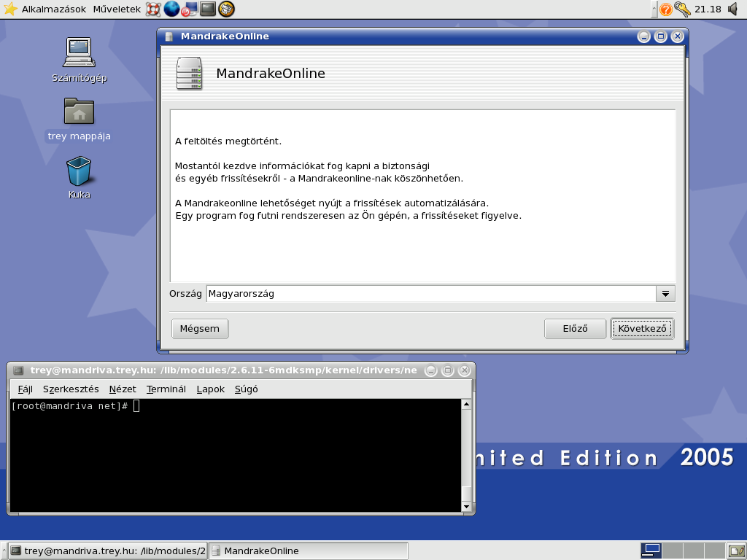Click the Magyarország country field
This screenshot has height=560, width=747.
click(x=431, y=294)
